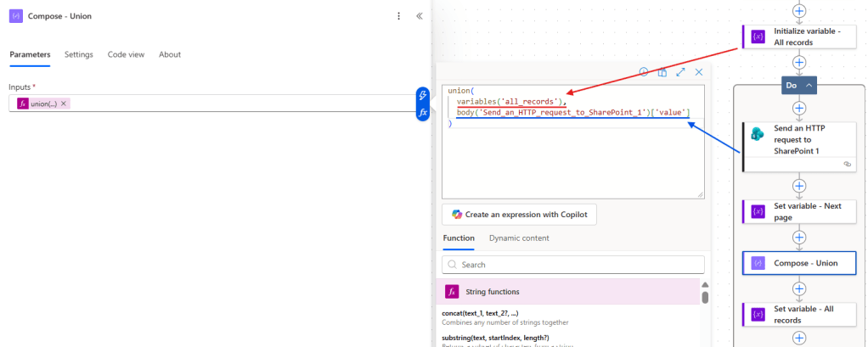868x347 pixels.
Task: Click the pop-out icon in the expression editor
Action: pos(662,72)
